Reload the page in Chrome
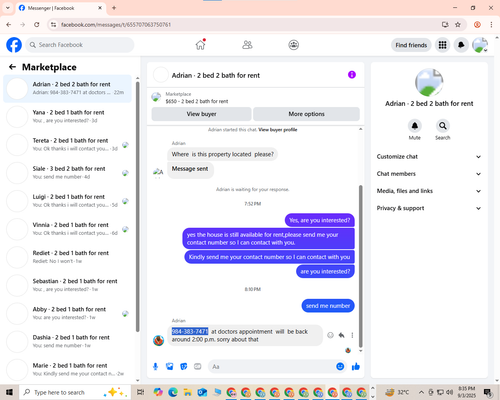The height and width of the screenshot is (400, 500). tap(37, 25)
